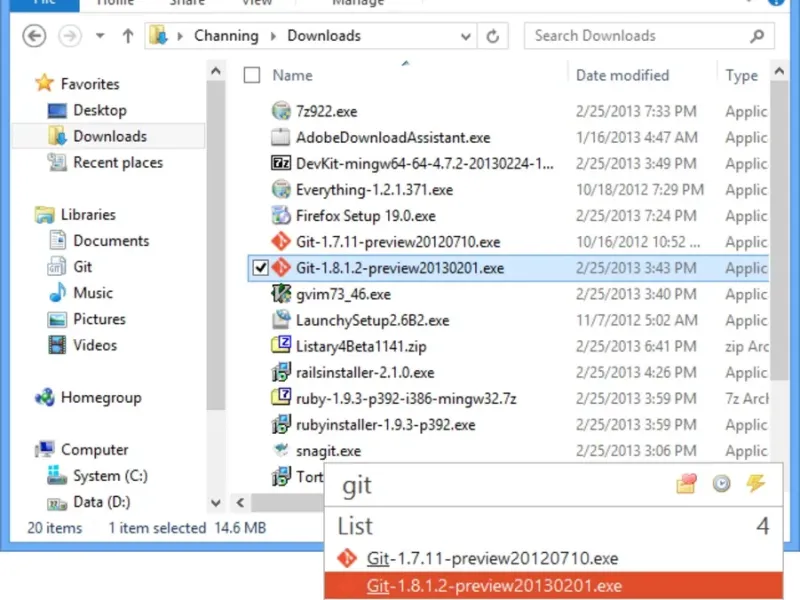Open the Pictures library
This screenshot has height=600, width=800.
point(99,319)
